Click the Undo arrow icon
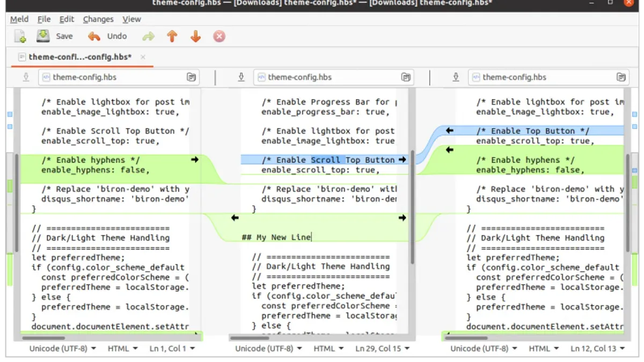Screen dimensions: 644x362 click(x=94, y=36)
